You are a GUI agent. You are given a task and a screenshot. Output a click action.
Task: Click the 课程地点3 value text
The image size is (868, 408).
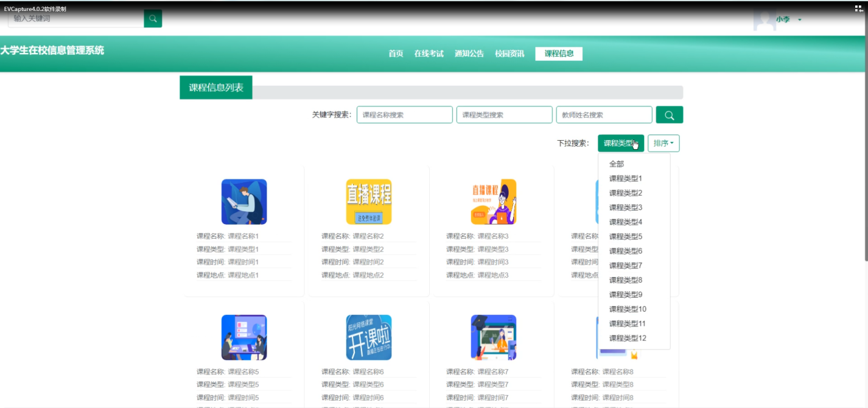coord(493,275)
